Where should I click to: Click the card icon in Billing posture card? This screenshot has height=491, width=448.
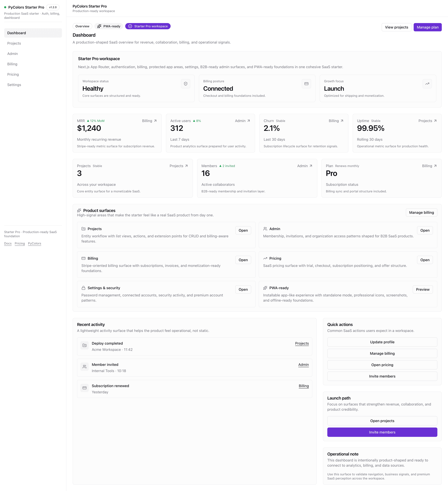pos(306,84)
